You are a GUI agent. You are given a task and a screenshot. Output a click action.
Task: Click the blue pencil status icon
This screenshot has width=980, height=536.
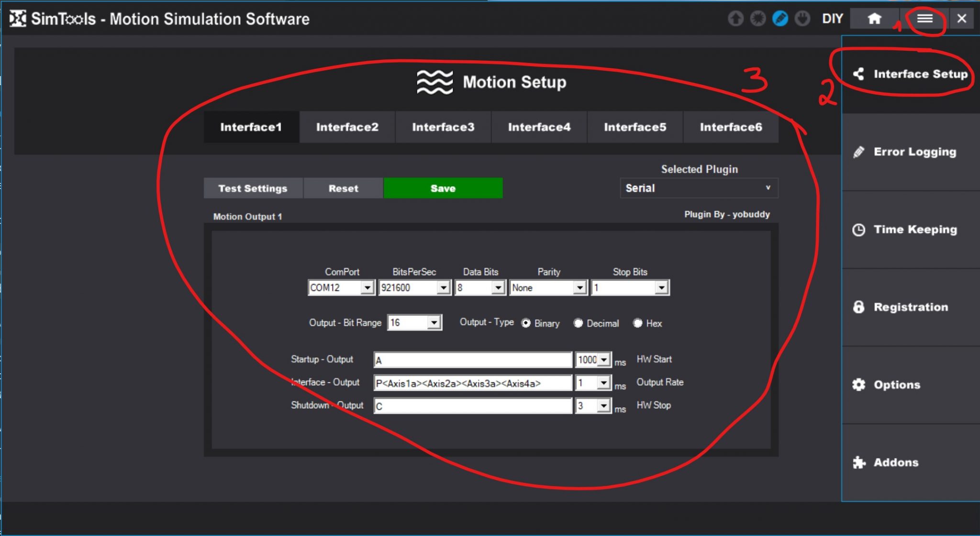(780, 19)
